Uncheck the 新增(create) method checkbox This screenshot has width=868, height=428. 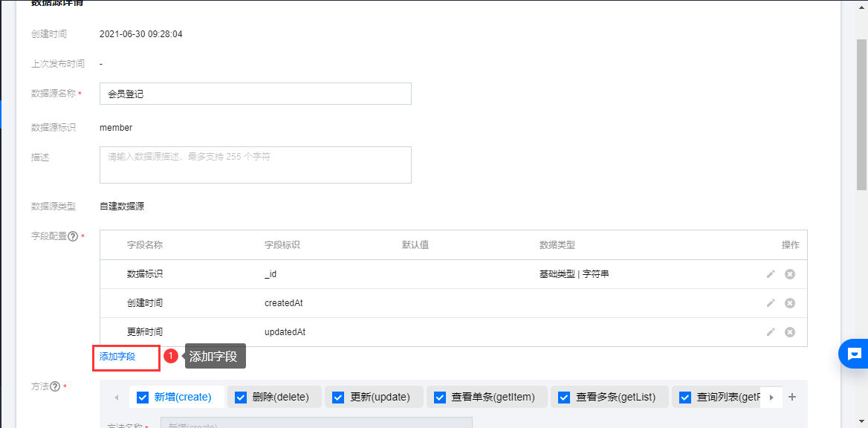(x=142, y=397)
